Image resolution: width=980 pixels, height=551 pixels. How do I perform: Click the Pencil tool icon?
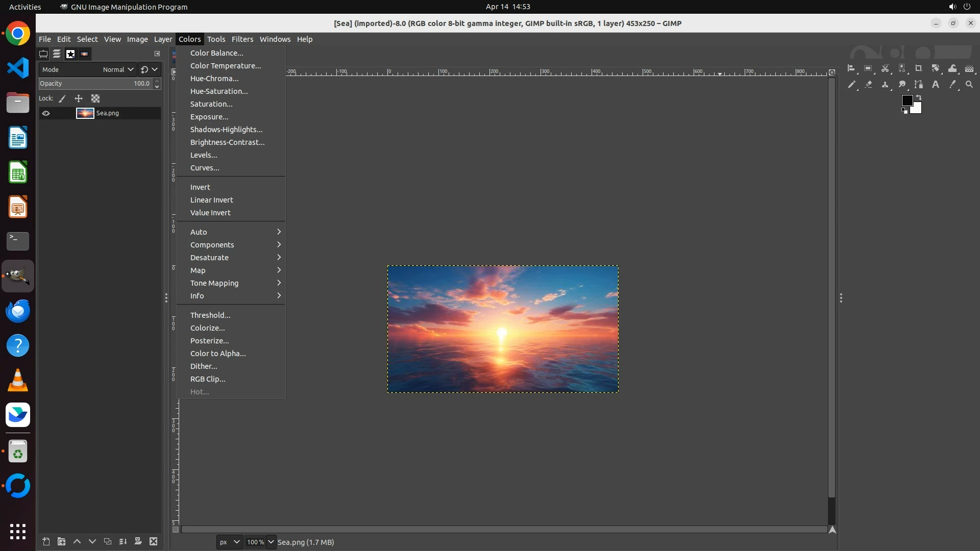coord(851,85)
